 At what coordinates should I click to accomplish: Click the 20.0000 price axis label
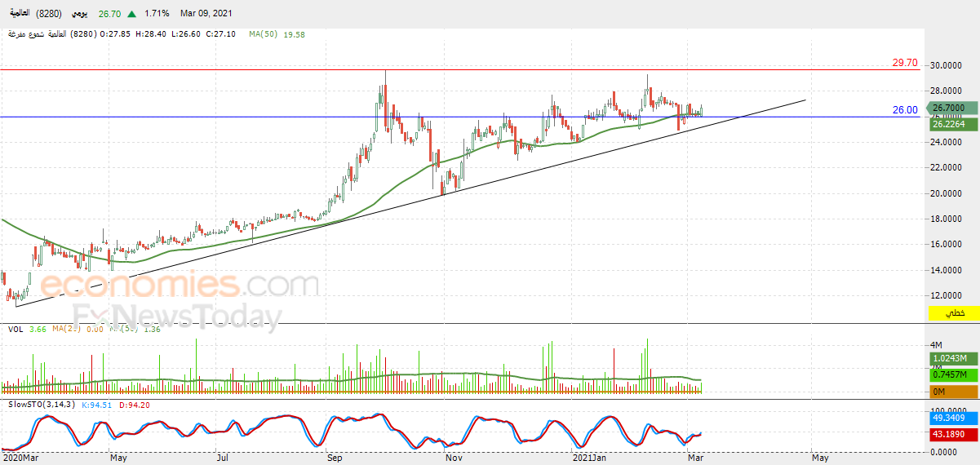point(947,194)
